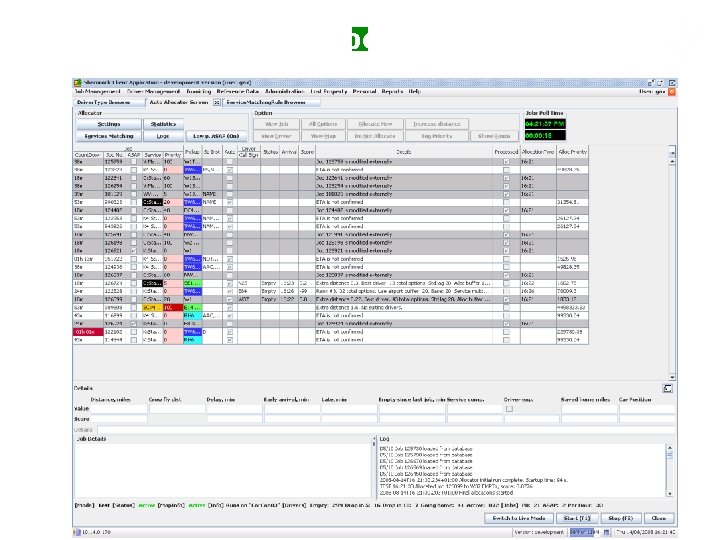Screen dimensions: 720x540
Task: Open the Reports menu
Action: 392,91
